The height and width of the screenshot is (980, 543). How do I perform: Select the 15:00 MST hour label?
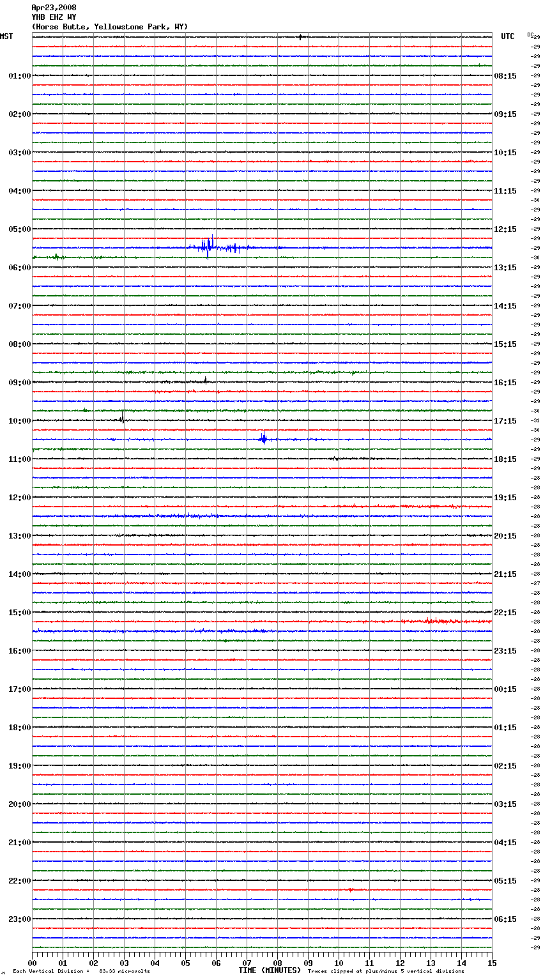[20, 613]
